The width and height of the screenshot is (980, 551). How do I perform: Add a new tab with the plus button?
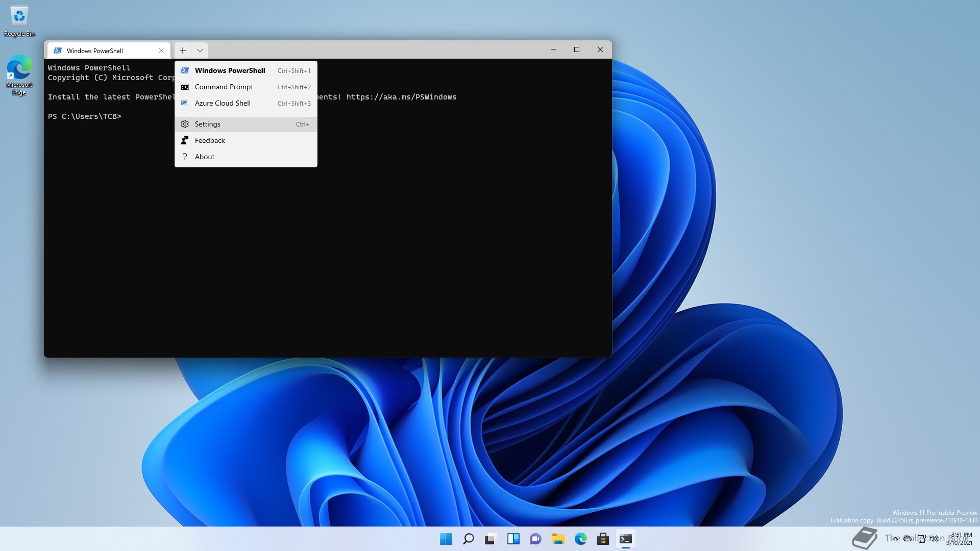(182, 50)
